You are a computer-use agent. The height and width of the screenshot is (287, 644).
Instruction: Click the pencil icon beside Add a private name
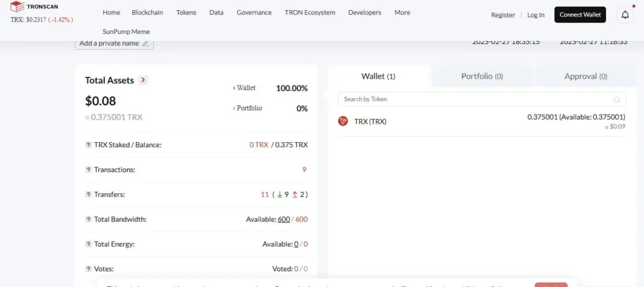coord(146,43)
